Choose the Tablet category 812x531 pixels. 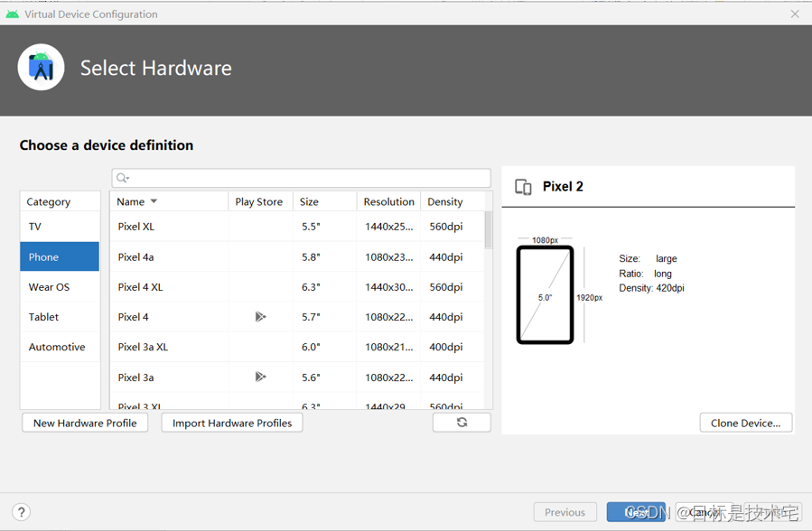[x=43, y=317]
